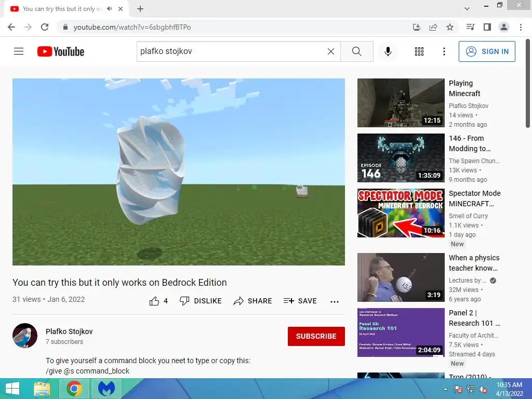Viewport: 532px width, 399px height.
Task: Open the YouTube apps grid
Action: pos(419,51)
